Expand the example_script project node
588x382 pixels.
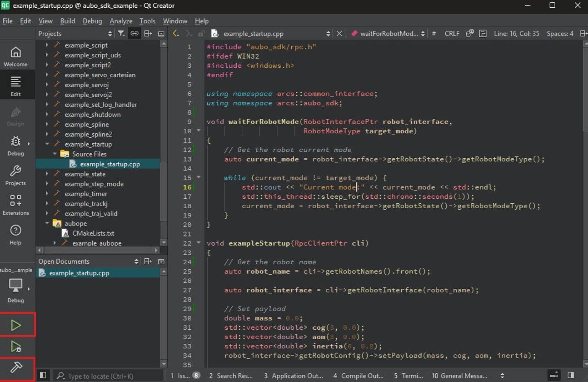click(47, 45)
